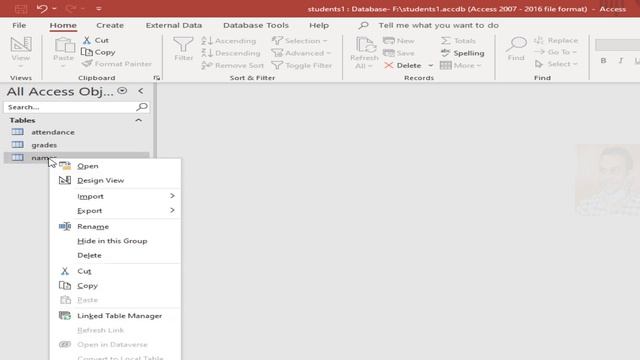
Task: Open the More records dropdown
Action: click(461, 65)
